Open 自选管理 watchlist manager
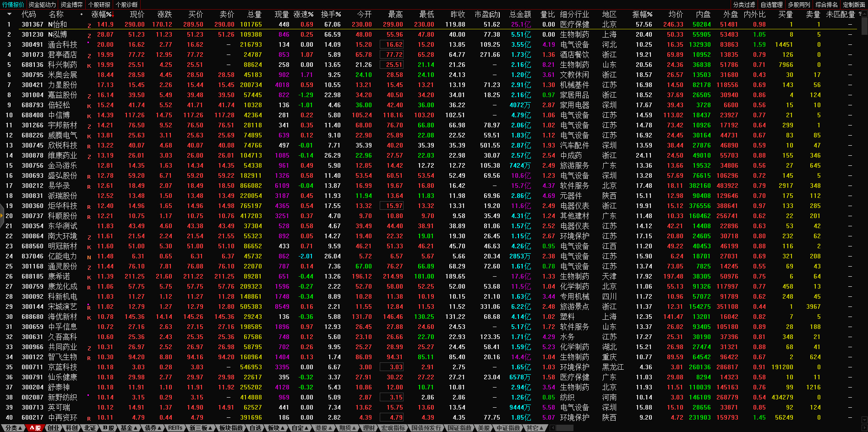The height and width of the screenshot is (432, 868). (x=772, y=5)
